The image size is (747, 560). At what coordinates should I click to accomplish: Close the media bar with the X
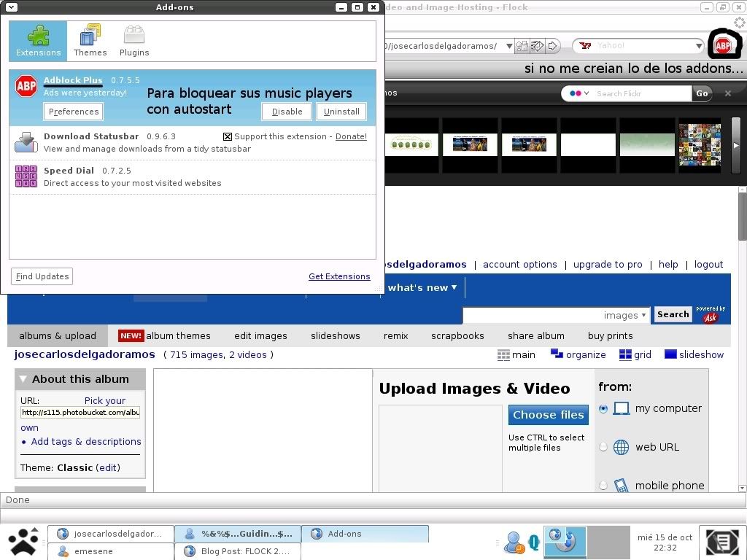click(727, 93)
